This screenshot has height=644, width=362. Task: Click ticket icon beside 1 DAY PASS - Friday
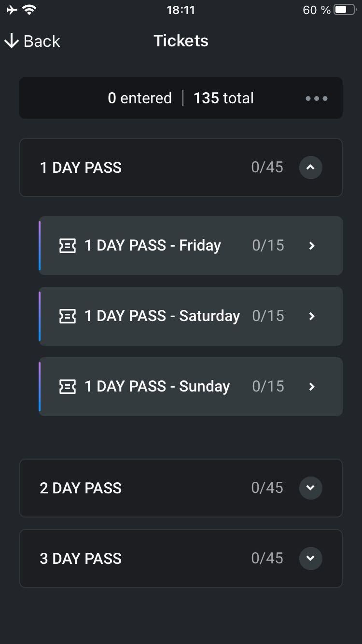point(67,246)
